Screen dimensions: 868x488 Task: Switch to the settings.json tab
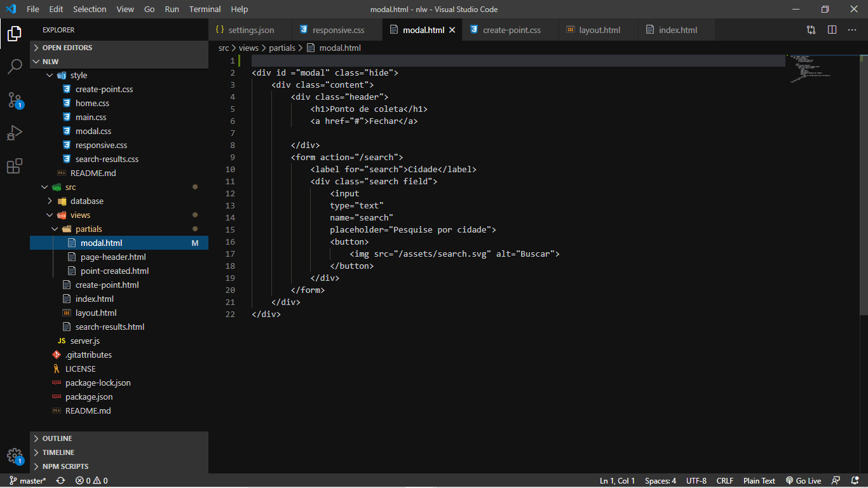251,30
